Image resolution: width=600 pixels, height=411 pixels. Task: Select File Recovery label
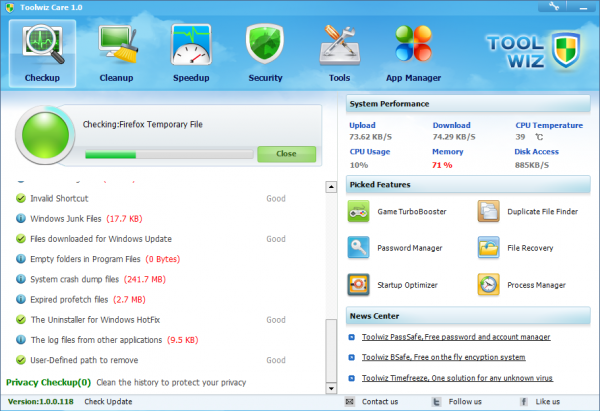click(530, 248)
